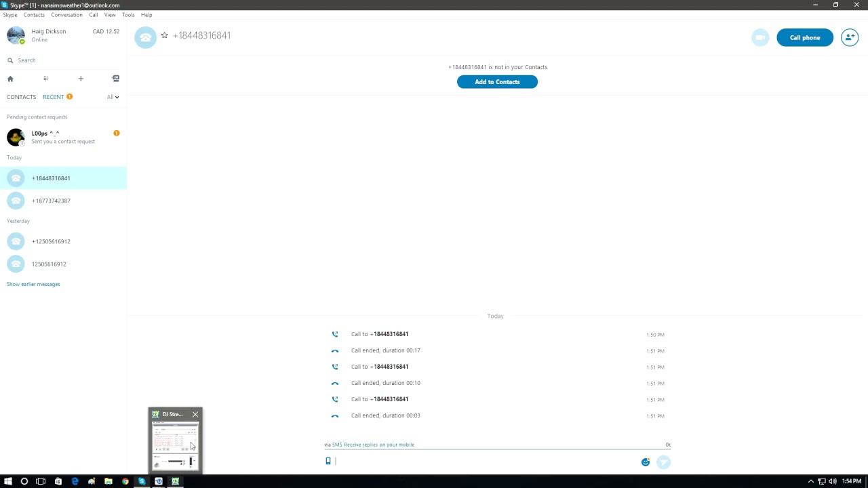The image size is (868, 488).
Task: Open the Call menu
Action: click(94, 15)
